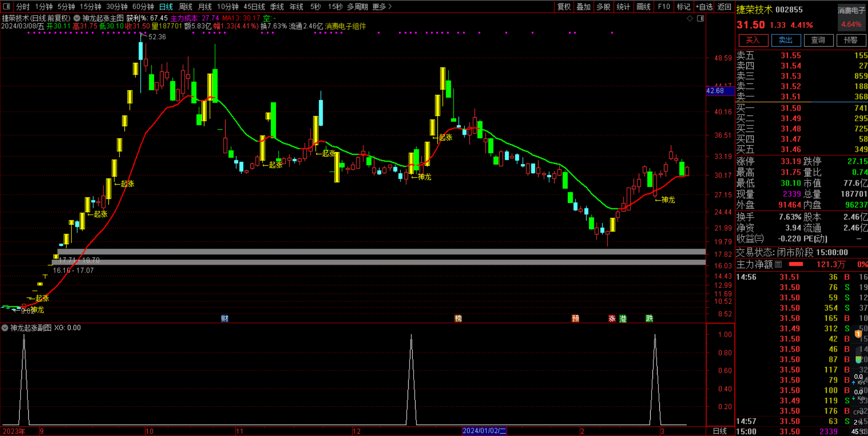
Task: Click 卖一 price 31.51
Action: [791, 97]
